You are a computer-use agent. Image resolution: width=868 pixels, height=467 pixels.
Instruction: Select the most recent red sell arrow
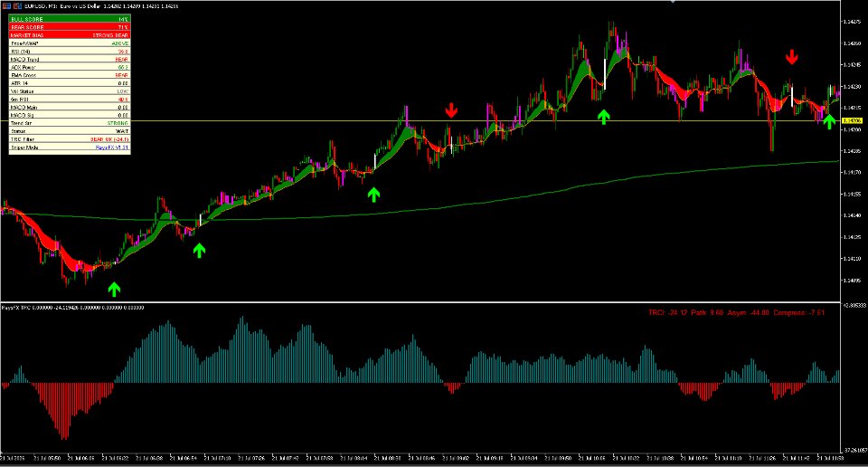[x=792, y=56]
